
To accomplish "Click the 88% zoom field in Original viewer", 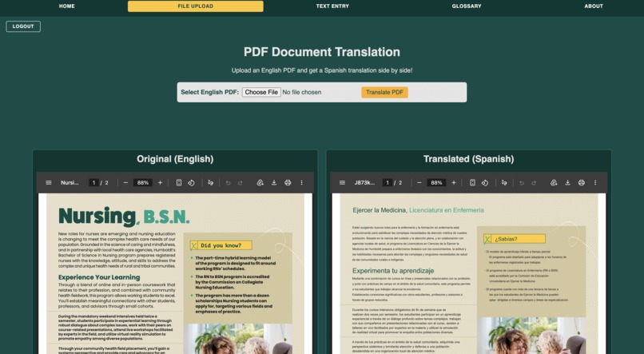I will tap(143, 183).
